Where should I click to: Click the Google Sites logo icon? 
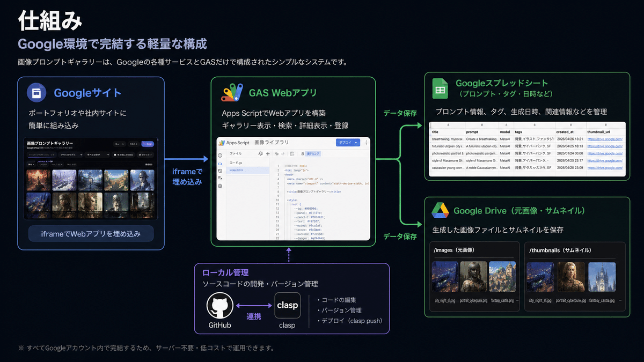click(36, 93)
